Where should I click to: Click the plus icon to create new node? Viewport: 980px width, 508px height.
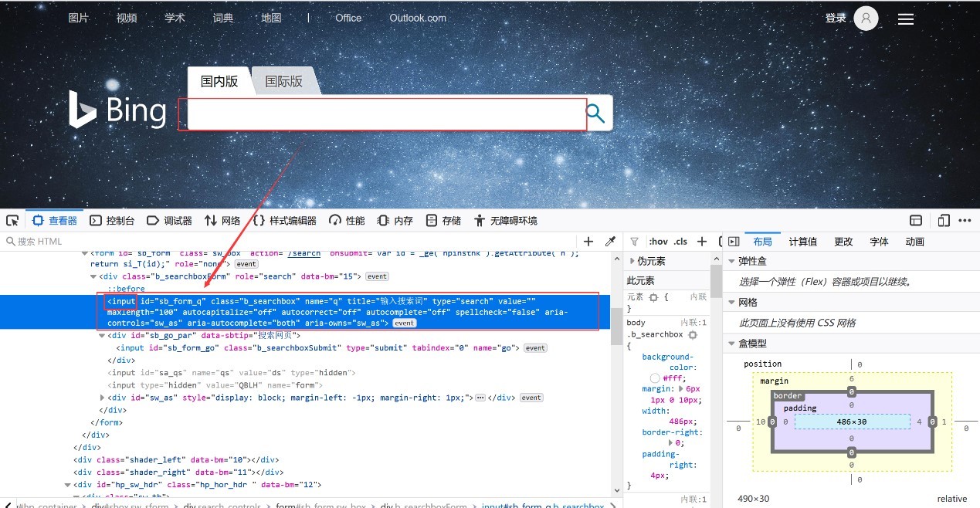tap(588, 242)
